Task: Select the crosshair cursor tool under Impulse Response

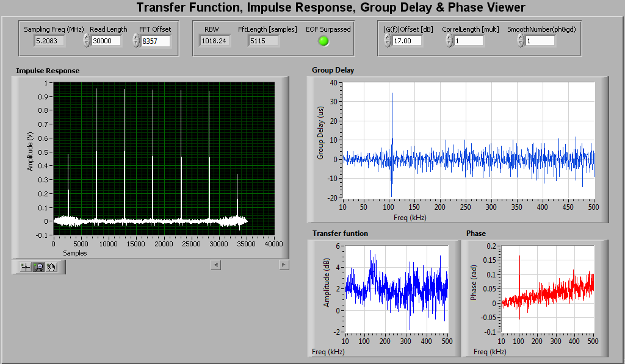Action: (26, 267)
